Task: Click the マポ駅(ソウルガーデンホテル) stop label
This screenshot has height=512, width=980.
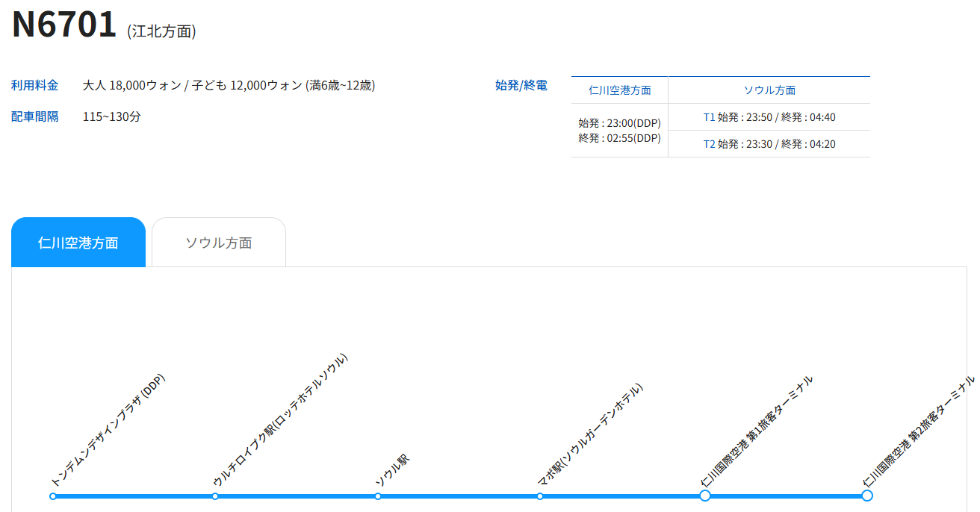Action: (x=590, y=434)
